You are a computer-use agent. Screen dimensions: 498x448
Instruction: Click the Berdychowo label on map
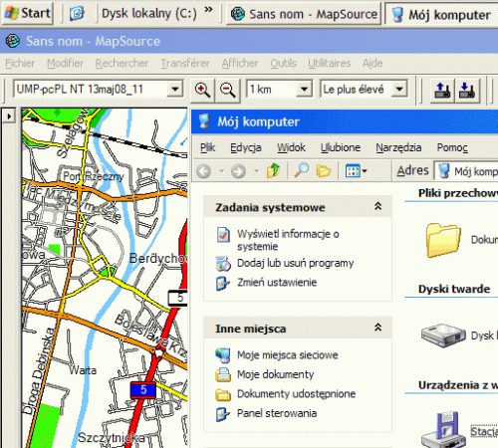coord(158,258)
